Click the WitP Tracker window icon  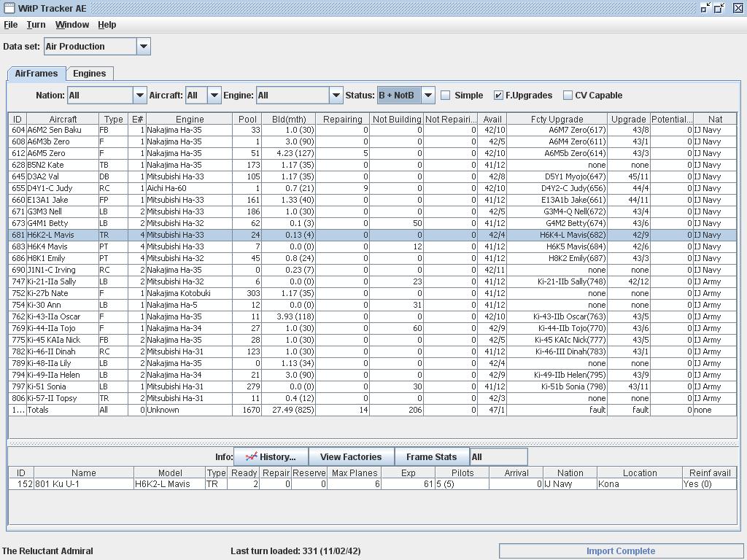(x=9, y=8)
